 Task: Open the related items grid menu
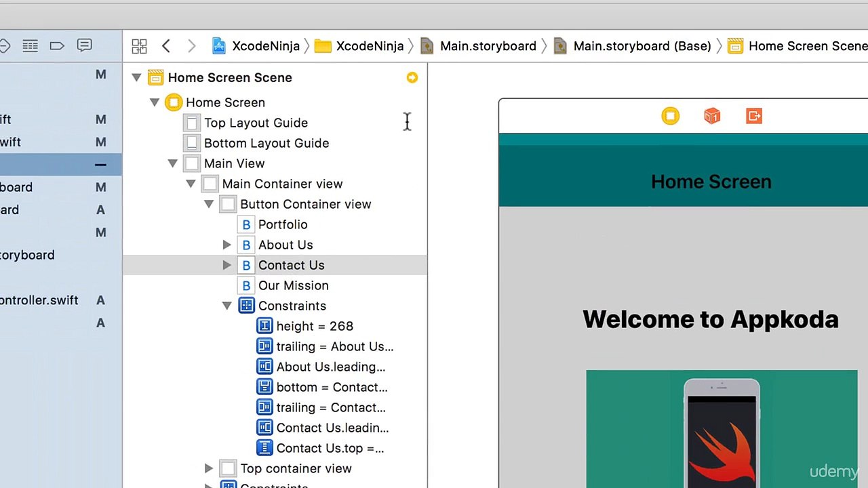pos(139,46)
